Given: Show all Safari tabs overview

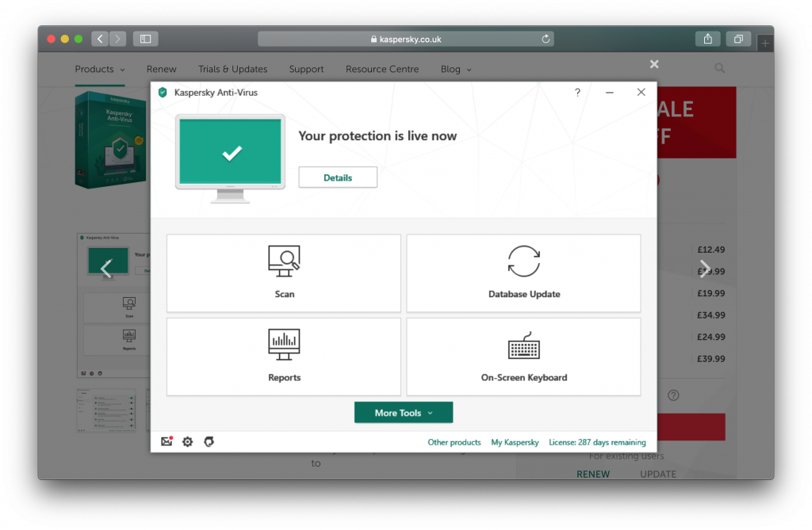Looking at the screenshot, I should click(x=738, y=39).
